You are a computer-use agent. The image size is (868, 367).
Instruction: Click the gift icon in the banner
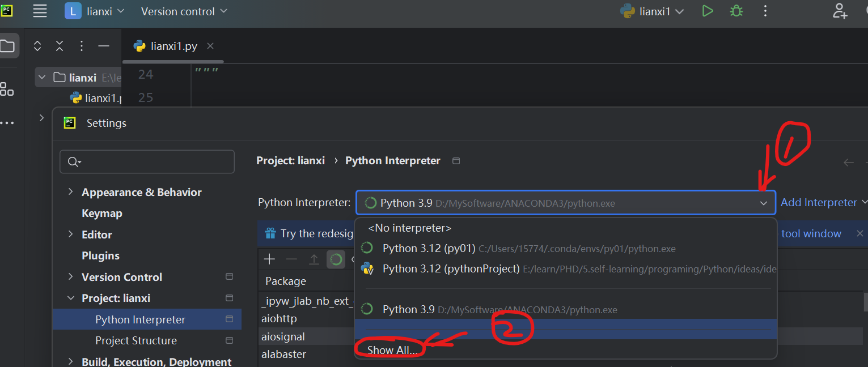(x=269, y=233)
